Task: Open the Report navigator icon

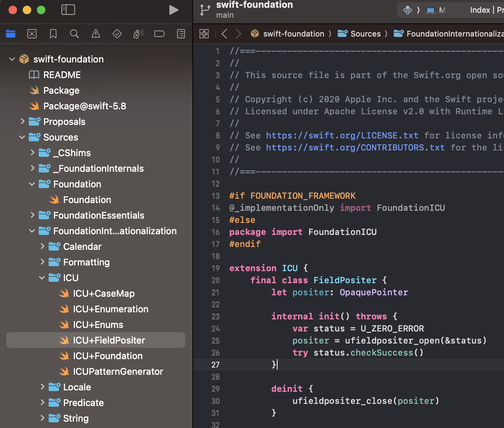Action: click(181, 34)
